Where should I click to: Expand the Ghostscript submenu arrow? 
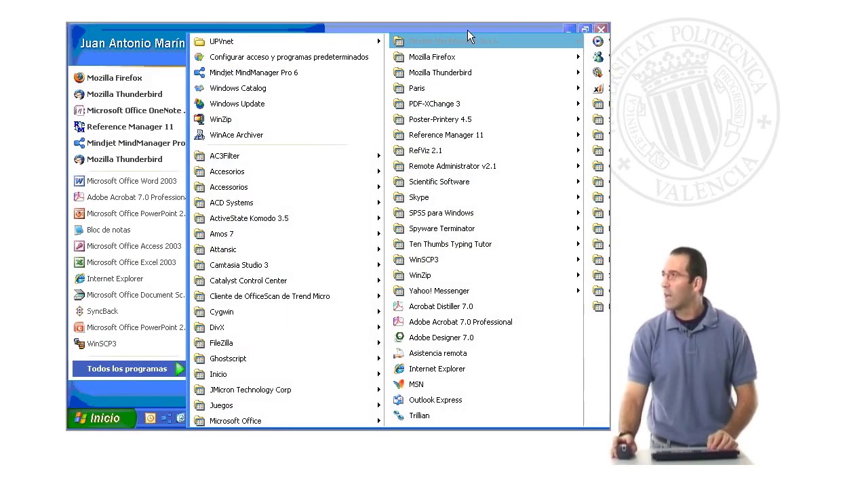click(x=378, y=359)
